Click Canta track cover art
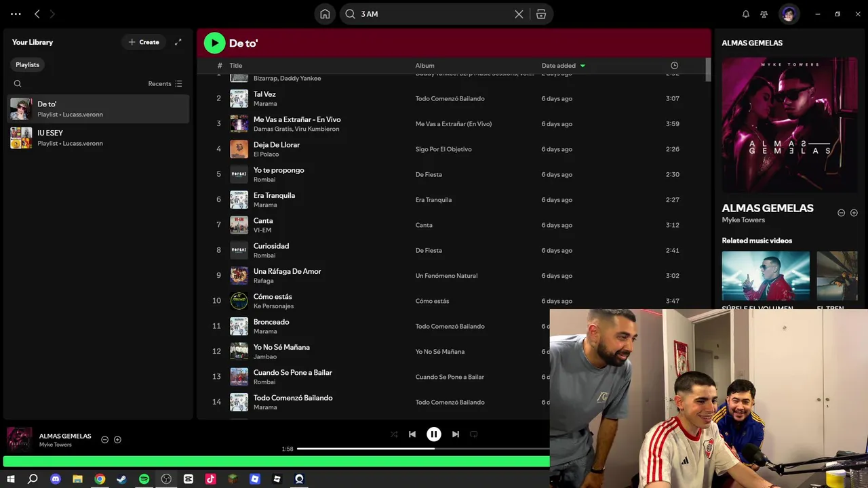Viewport: 868px width, 488px height. coord(239,225)
